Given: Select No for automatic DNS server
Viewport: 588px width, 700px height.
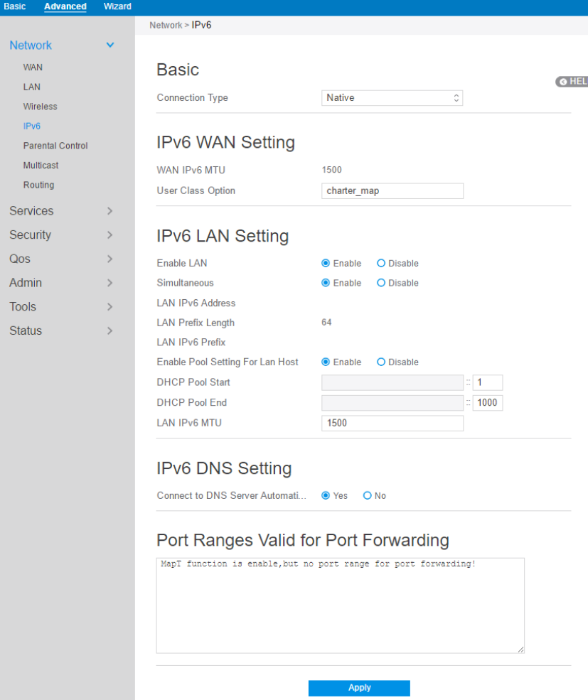Looking at the screenshot, I should click(368, 496).
